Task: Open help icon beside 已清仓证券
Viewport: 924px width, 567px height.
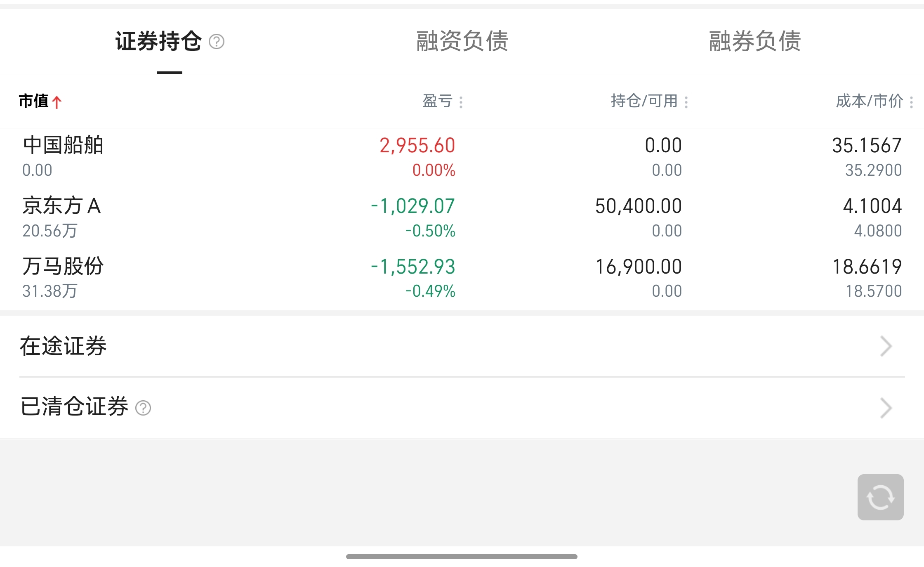Action: tap(143, 408)
